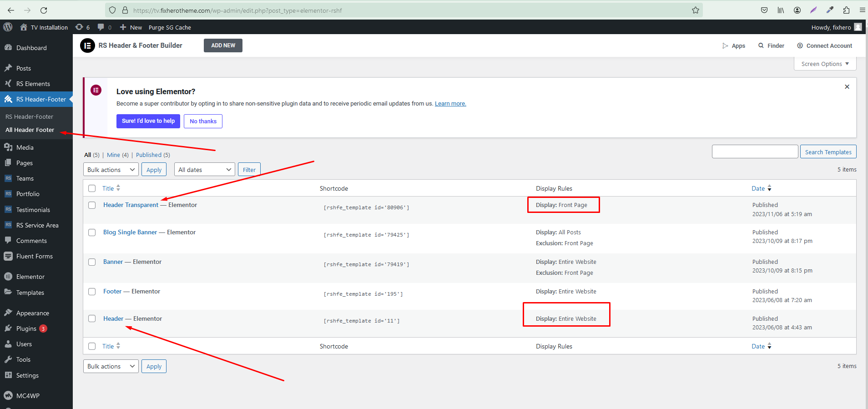Screen dimensions: 868x409
Task: Open the library bookshelf icon
Action: click(781, 10)
